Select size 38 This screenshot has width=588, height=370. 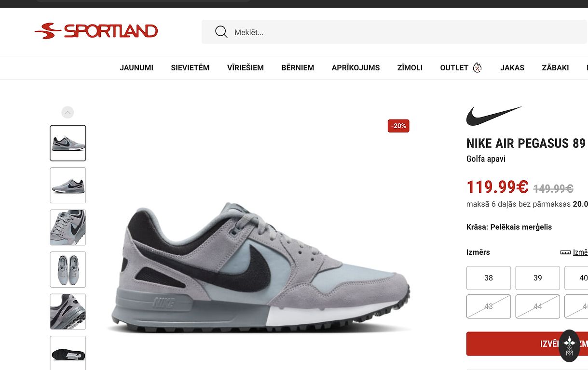coord(489,278)
